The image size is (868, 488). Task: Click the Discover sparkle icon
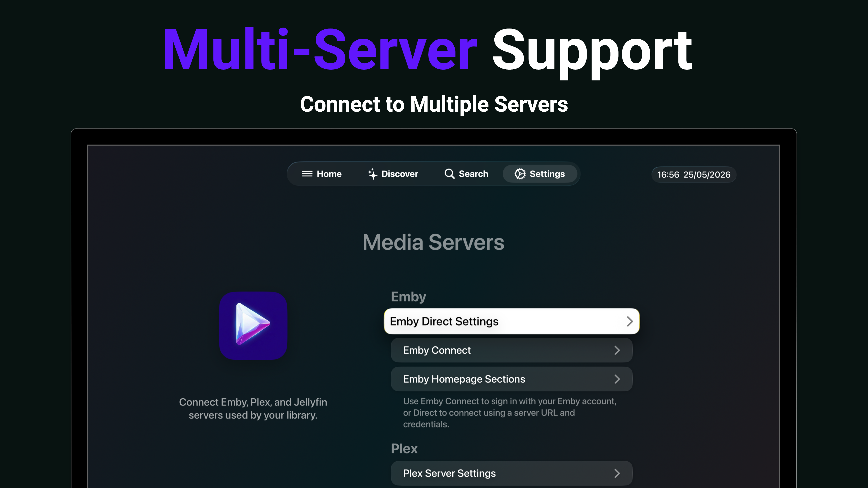372,174
